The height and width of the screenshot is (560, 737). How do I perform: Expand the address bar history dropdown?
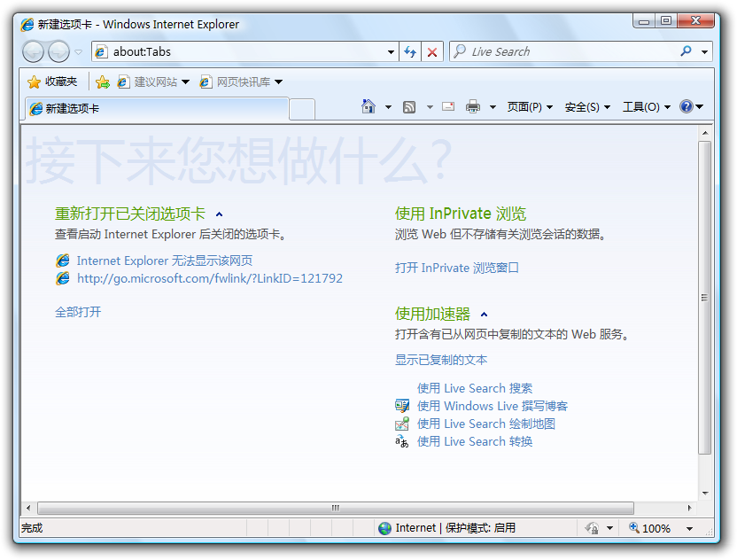391,52
